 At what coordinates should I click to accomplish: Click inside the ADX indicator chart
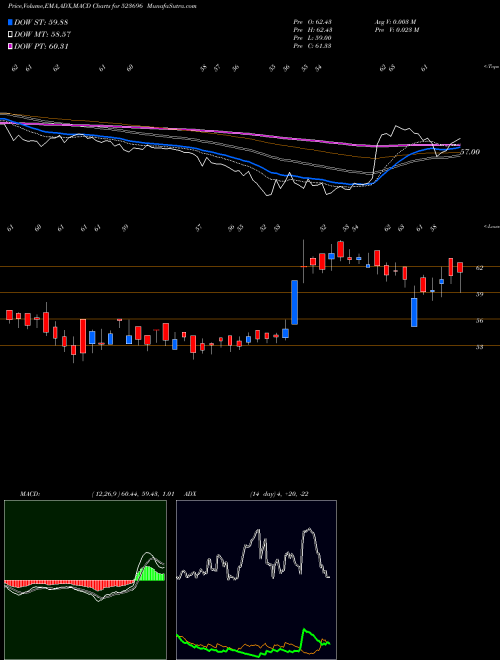click(256, 580)
